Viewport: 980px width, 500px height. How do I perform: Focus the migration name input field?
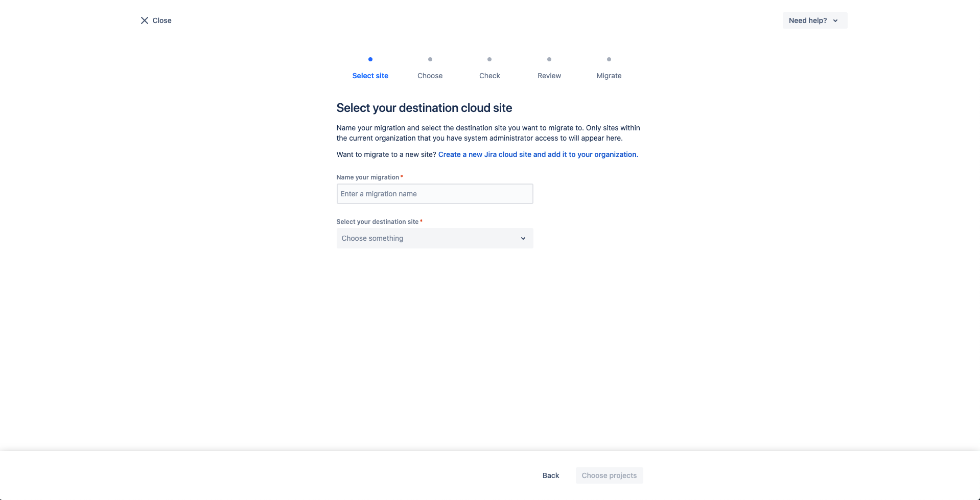point(435,194)
